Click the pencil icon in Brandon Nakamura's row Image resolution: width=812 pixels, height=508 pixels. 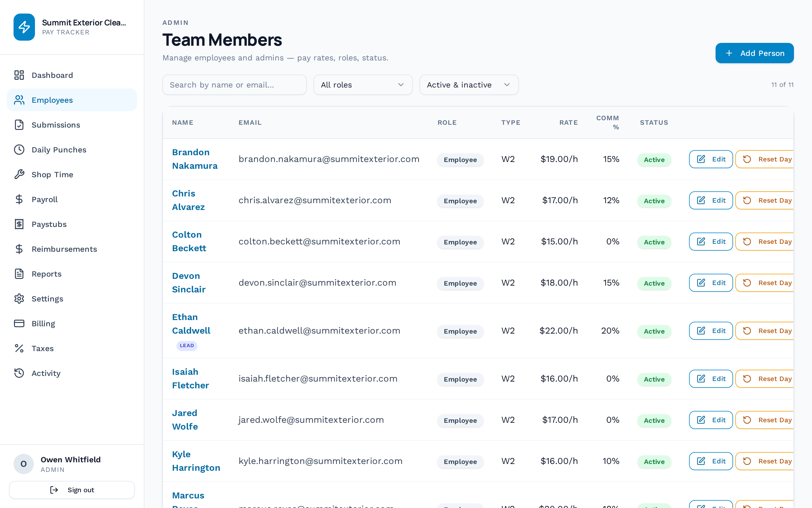pos(701,159)
